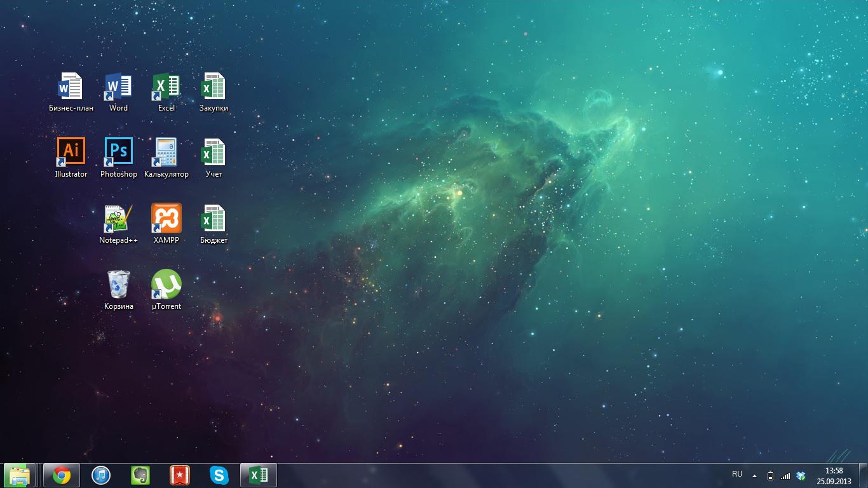Open Windows Explorer from the taskbar

point(20,475)
